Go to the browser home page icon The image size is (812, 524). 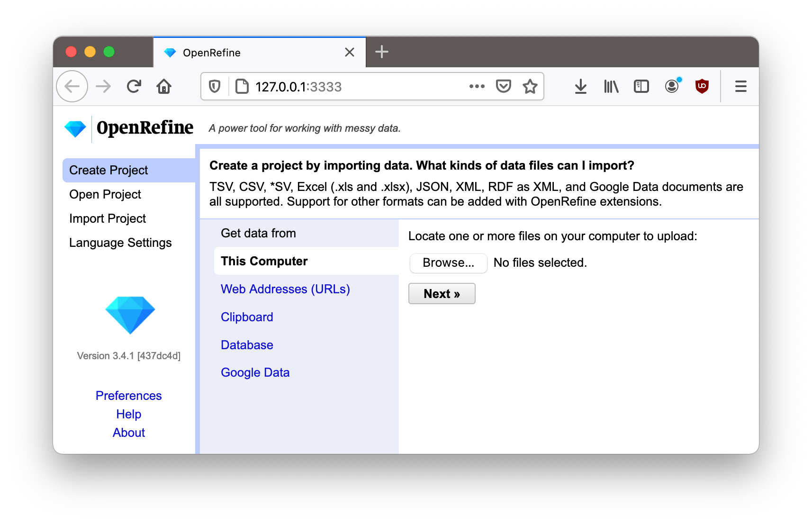pyautogui.click(x=164, y=86)
